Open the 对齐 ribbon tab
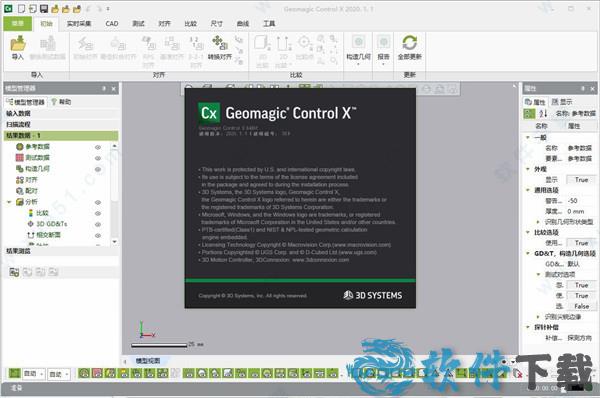 pyautogui.click(x=164, y=24)
